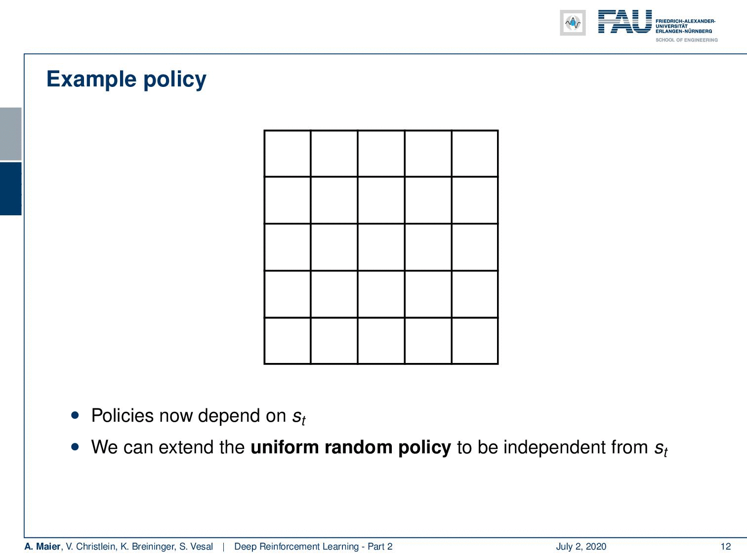Click the pattern recognition lab logo icon
747x560 pixels.
click(x=573, y=23)
